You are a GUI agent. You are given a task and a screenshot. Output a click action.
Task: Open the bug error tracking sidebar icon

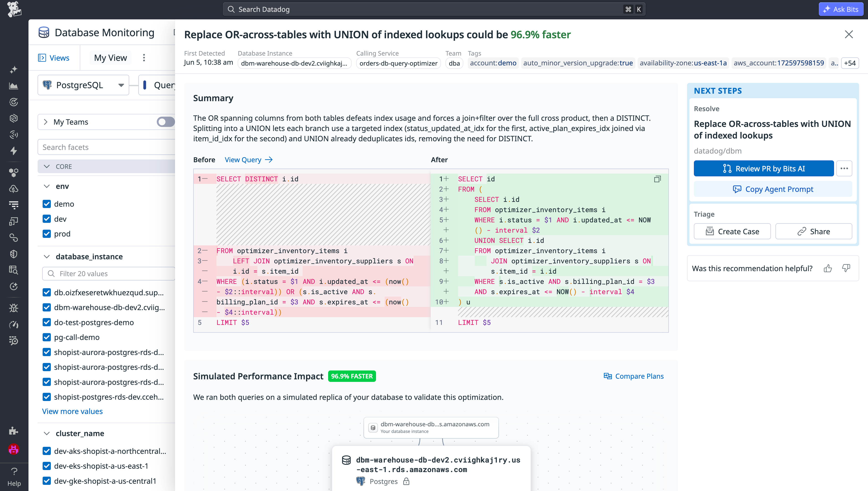point(13,308)
